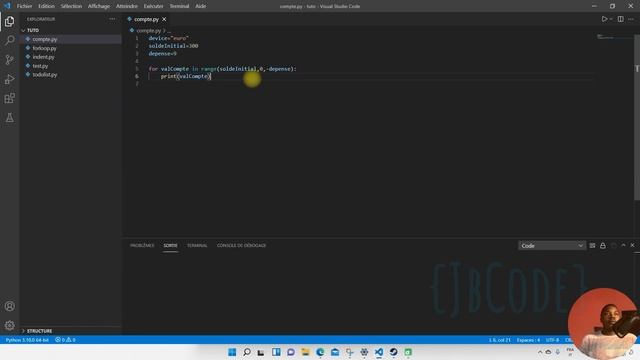This screenshot has width=640, height=360.
Task: Open the editor More Actions ellipsis
Action: (631, 19)
